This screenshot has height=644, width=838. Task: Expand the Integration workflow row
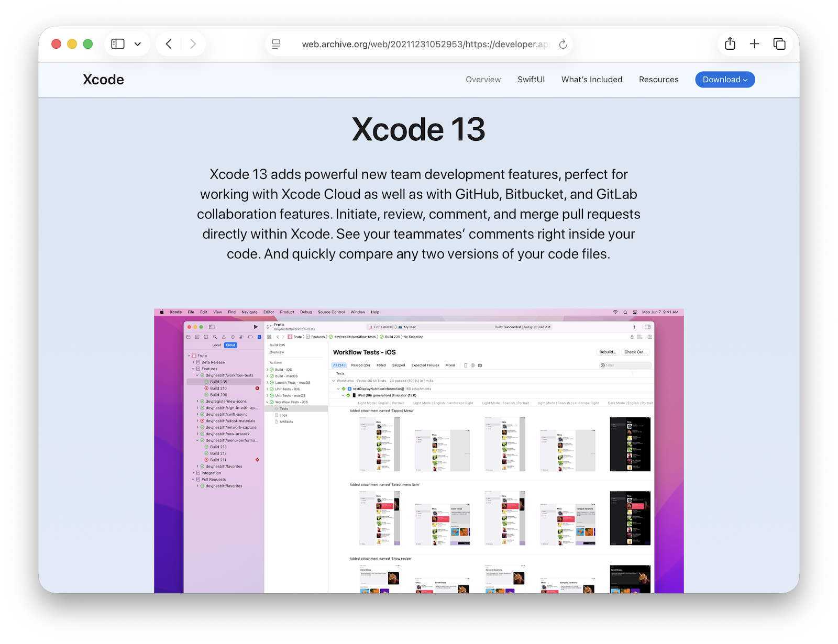click(x=193, y=473)
